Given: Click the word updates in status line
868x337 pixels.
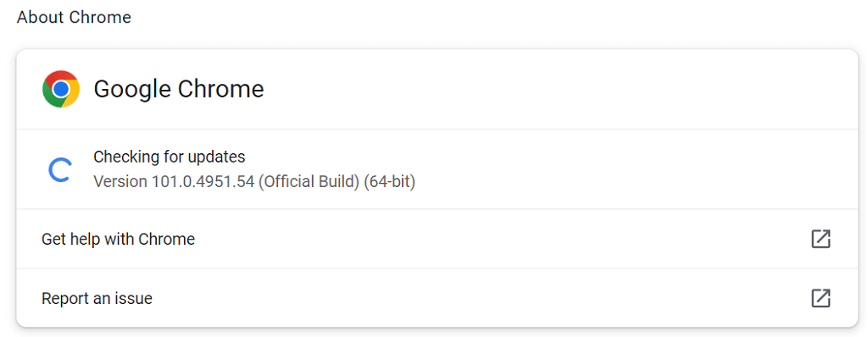Looking at the screenshot, I should coord(218,157).
